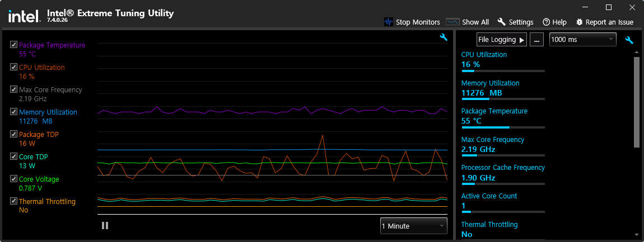
Task: Click Package Temperature label in graph legend
Action: (x=52, y=45)
